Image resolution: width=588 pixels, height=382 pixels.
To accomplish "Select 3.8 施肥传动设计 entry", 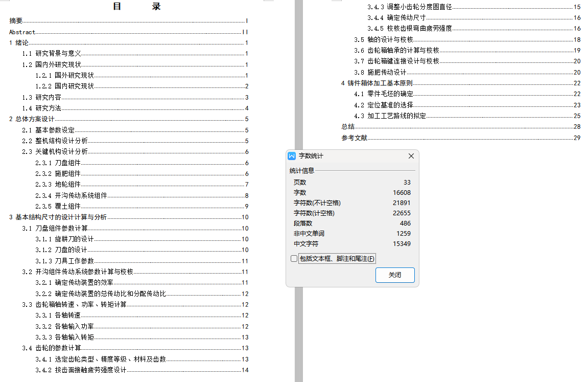I will (x=467, y=72).
